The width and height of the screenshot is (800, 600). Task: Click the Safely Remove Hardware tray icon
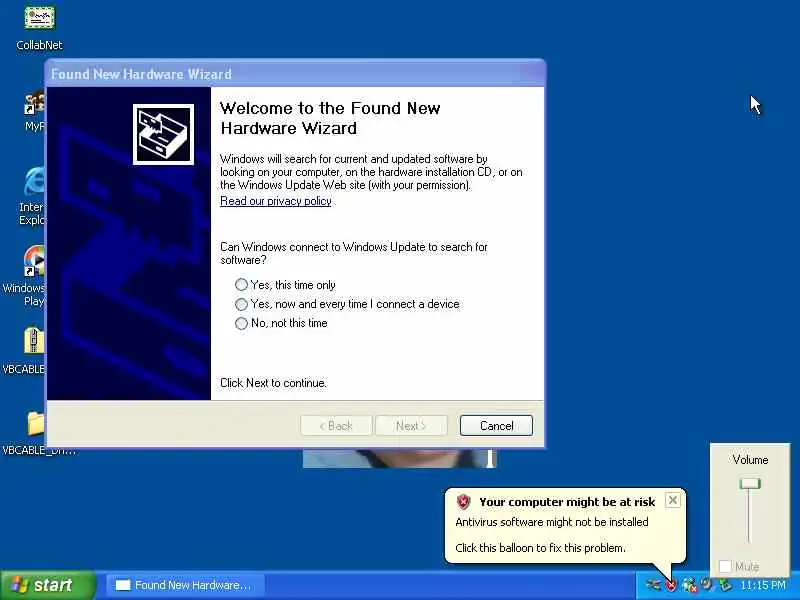pos(654,585)
